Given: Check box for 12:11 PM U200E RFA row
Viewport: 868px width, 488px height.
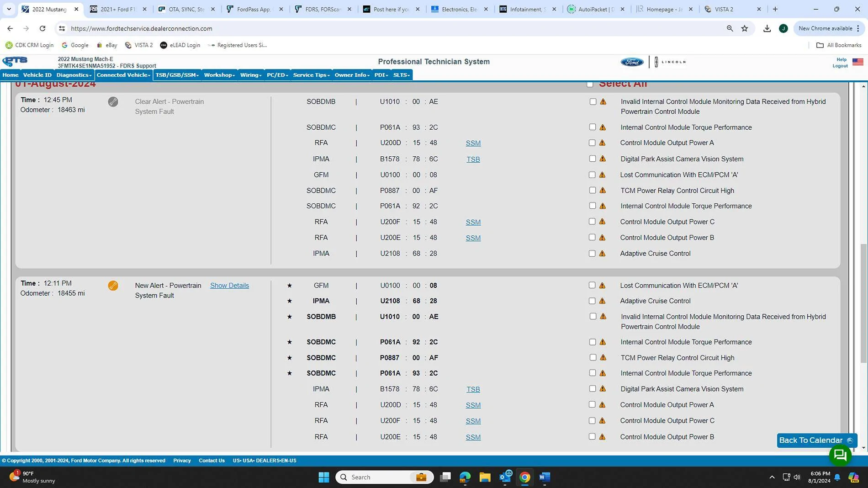Looking at the screenshot, I should [592, 436].
